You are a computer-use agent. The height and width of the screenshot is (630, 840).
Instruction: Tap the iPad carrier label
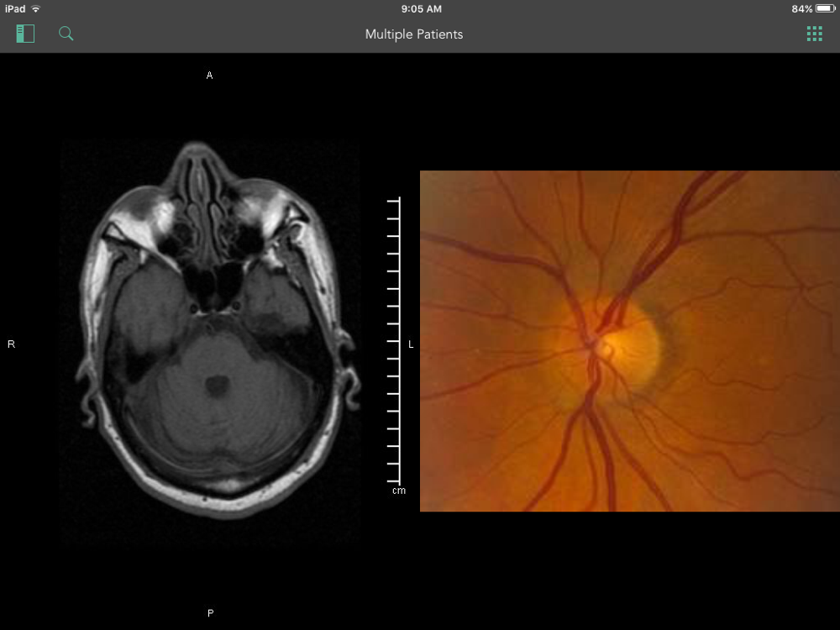click(x=15, y=9)
